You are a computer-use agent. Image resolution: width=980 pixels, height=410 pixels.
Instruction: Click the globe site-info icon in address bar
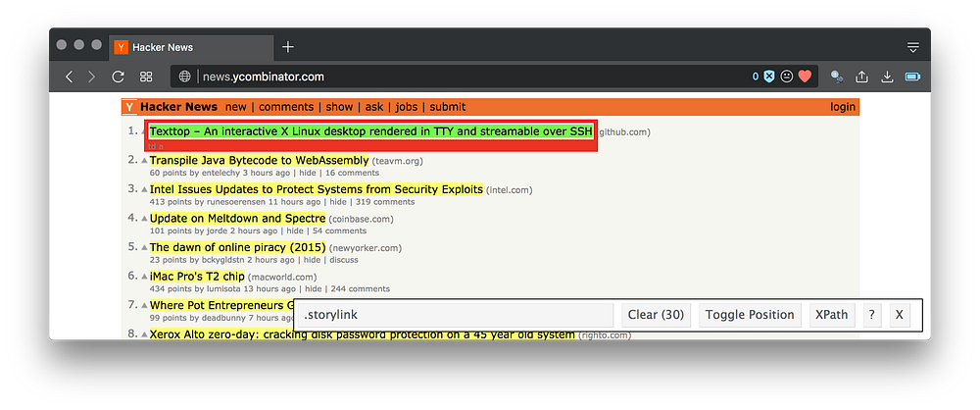[x=185, y=77]
